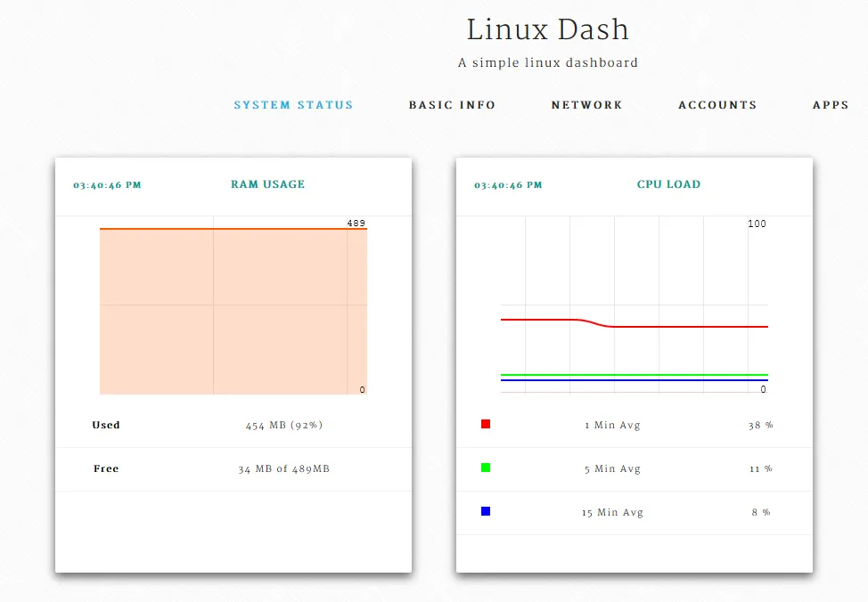Switch to the Apps tab
This screenshot has width=868, height=602.
830,105
